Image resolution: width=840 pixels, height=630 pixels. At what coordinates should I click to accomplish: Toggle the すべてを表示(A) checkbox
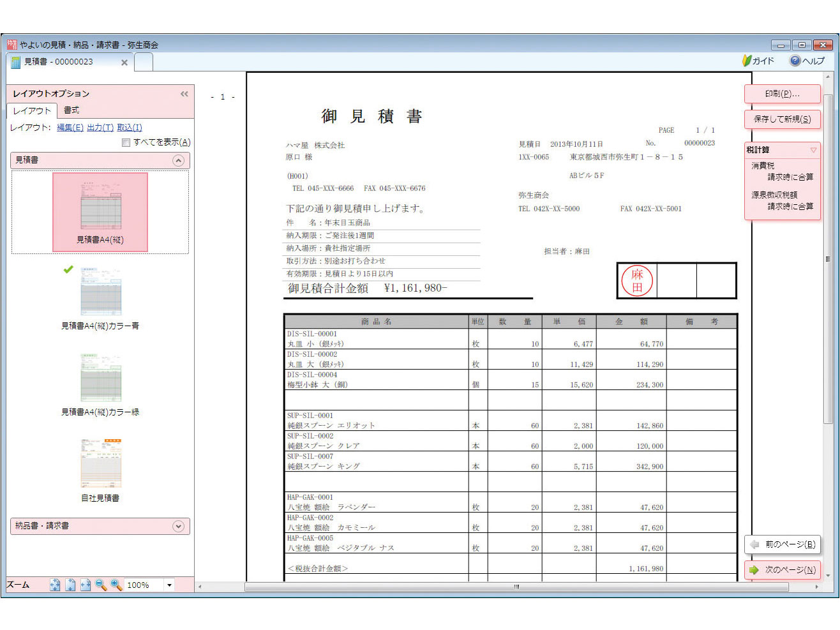(126, 142)
